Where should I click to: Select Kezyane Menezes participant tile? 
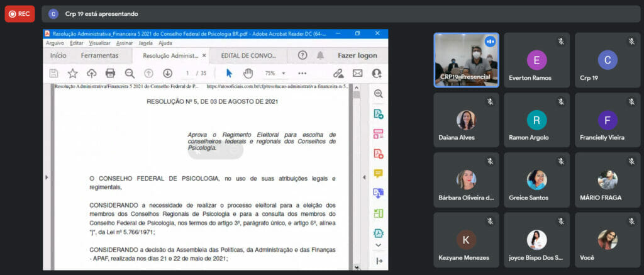(x=466, y=240)
